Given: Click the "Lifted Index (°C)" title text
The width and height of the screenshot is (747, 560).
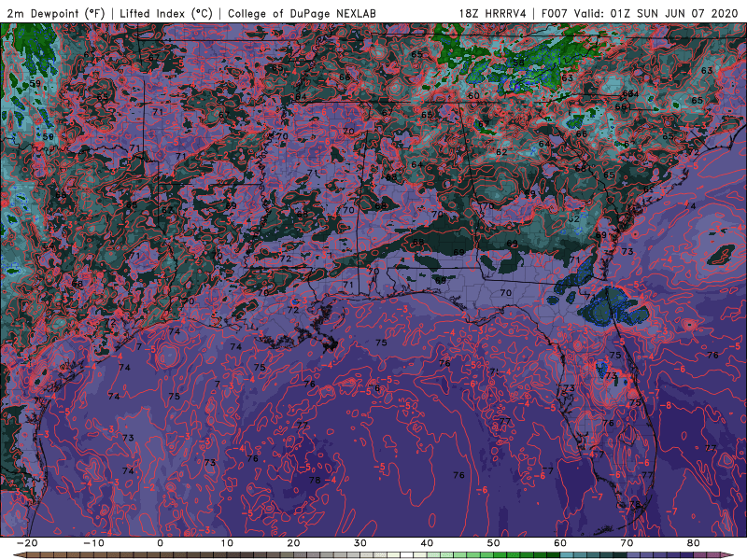Looking at the screenshot, I should coord(166,13).
